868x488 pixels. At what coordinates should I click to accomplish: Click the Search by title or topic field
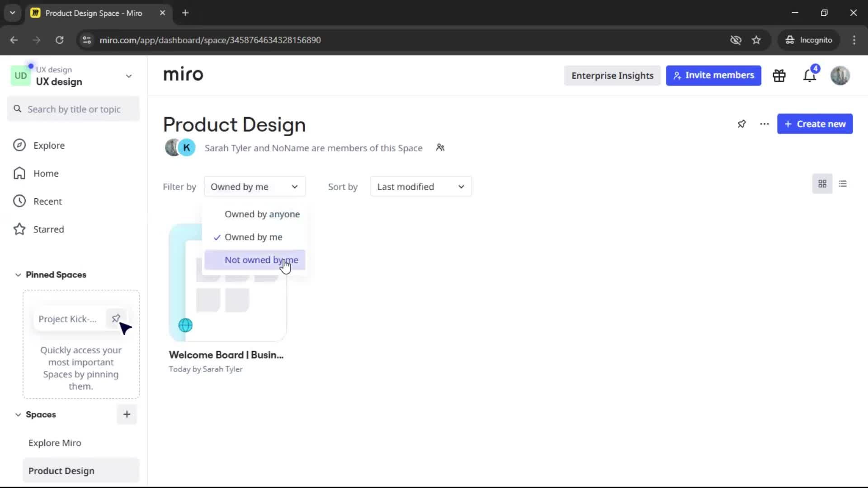74,109
